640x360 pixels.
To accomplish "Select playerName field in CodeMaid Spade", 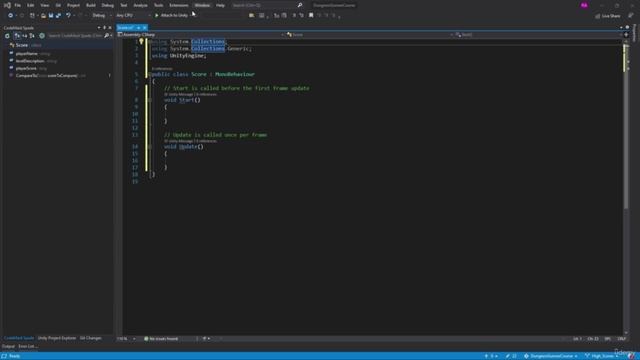I will click(x=27, y=53).
